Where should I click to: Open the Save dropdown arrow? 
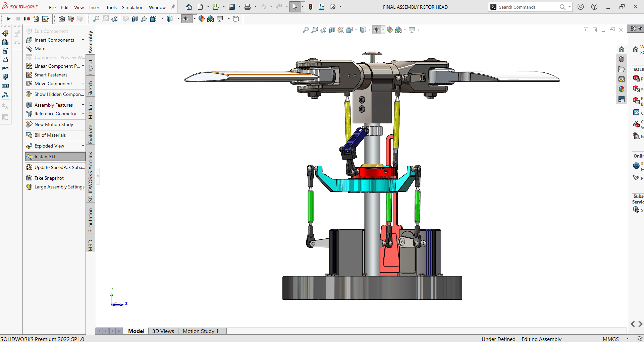[239, 7]
